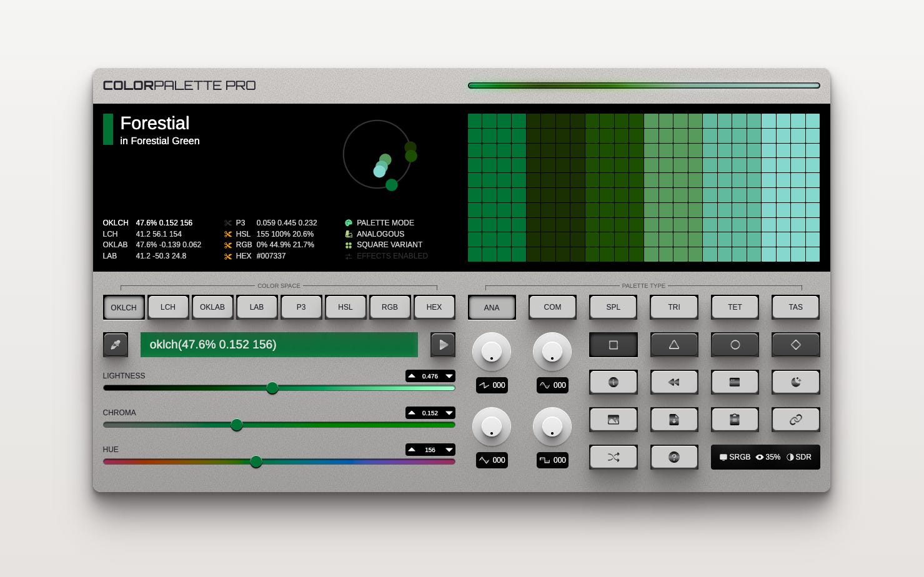Click the shuffle randomize icon button
Screen dimensions: 924x577
pos(614,457)
